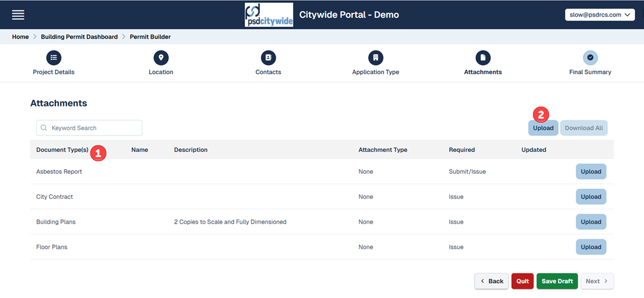Click the Attachments section heading

point(59,104)
